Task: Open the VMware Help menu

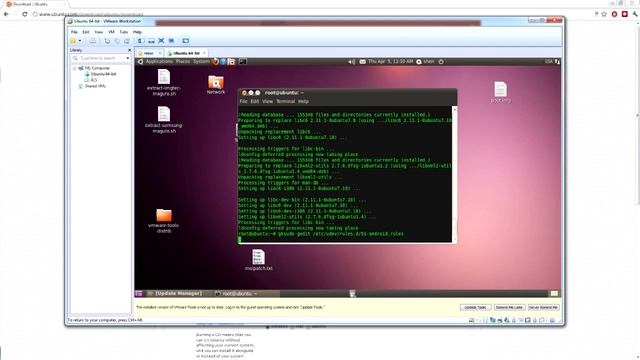Action: 138,32
